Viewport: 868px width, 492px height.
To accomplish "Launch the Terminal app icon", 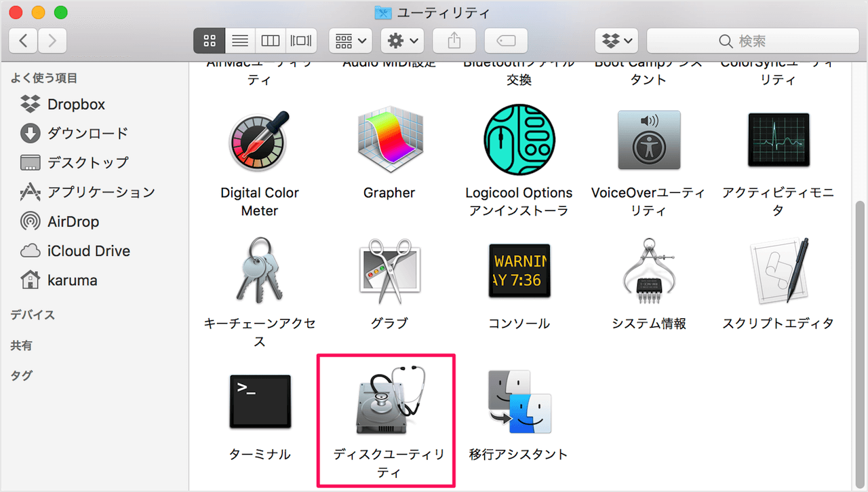I will pyautogui.click(x=260, y=401).
